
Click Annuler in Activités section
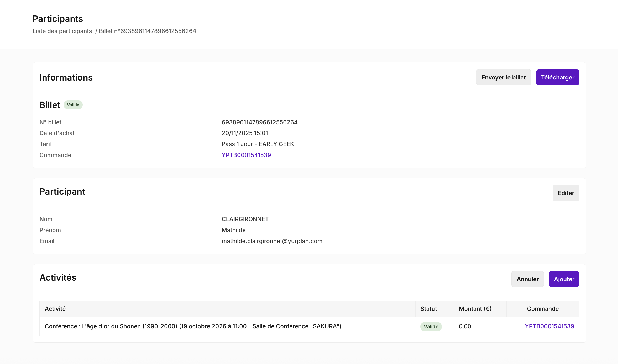[527, 279]
